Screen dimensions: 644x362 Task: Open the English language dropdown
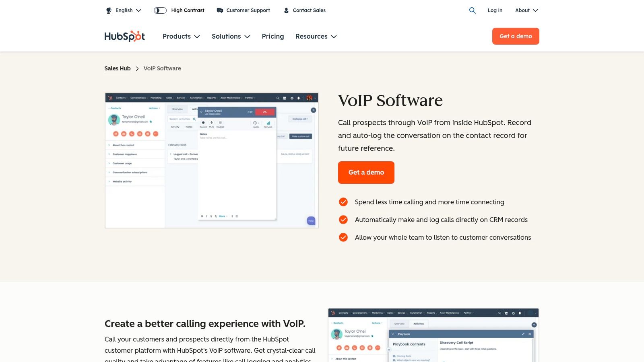tap(128, 10)
